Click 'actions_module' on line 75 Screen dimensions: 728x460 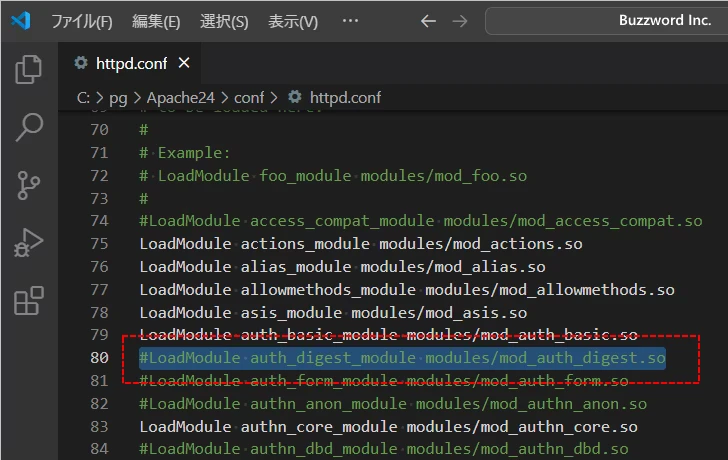tap(305, 244)
